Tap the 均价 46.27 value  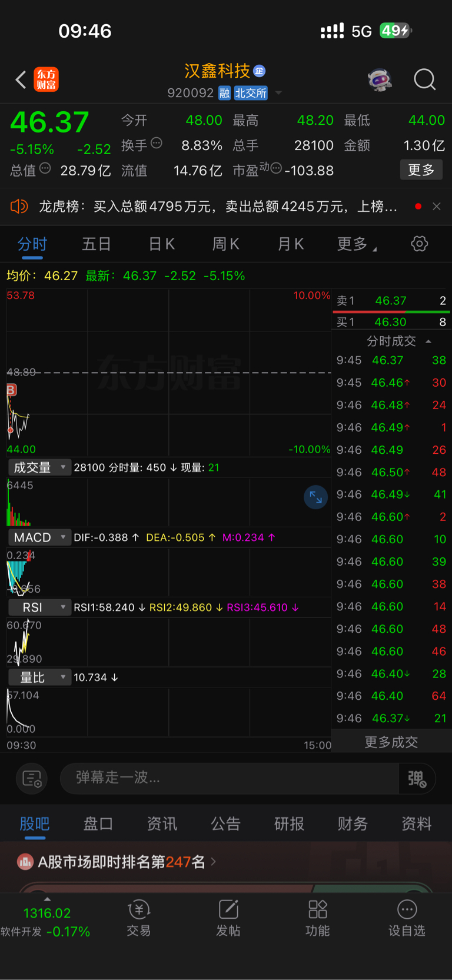42,275
